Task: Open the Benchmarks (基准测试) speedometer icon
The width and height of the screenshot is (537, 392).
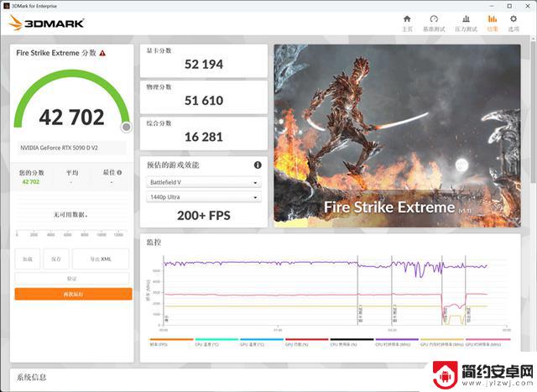Action: pos(434,18)
